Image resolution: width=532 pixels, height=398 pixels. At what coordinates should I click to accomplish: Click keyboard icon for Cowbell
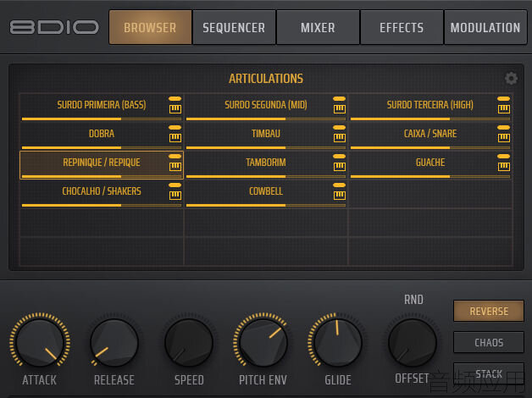pos(340,196)
